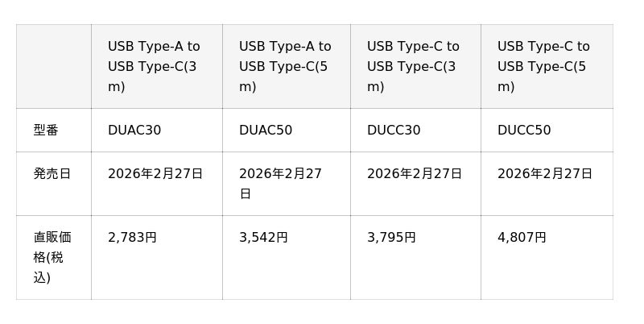The height and width of the screenshot is (324, 644).
Task: Click the 2,783円 price cell
Action: point(132,238)
